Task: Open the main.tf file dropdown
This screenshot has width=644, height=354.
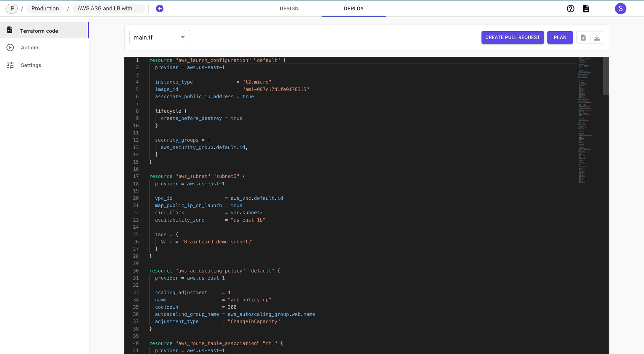Action: pos(159,37)
